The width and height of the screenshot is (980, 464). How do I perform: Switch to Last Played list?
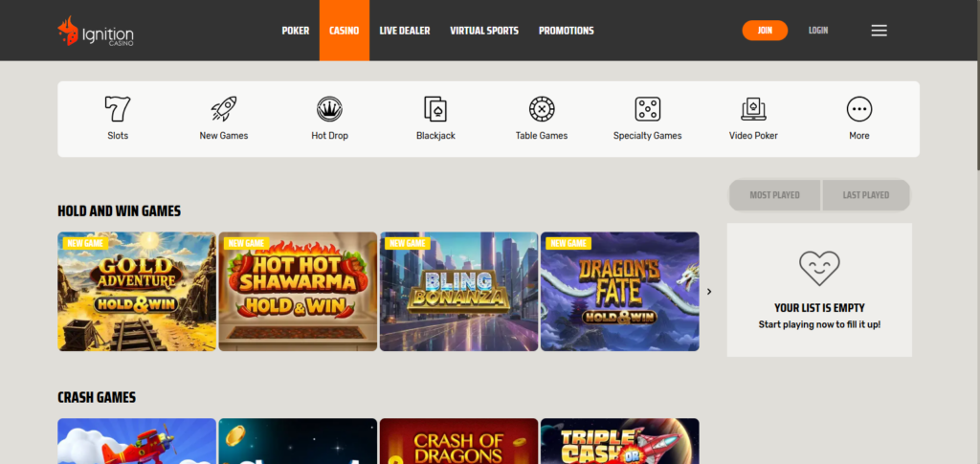click(865, 195)
